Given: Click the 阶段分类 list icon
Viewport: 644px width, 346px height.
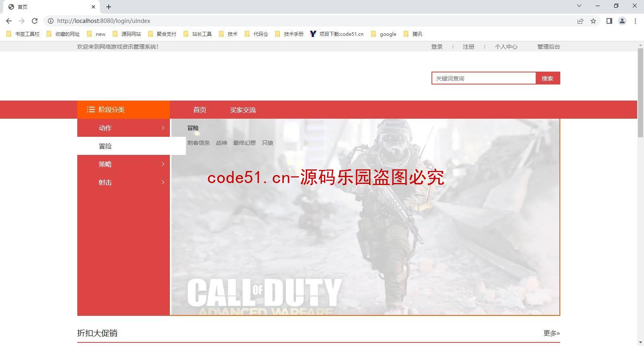Looking at the screenshot, I should click(91, 109).
